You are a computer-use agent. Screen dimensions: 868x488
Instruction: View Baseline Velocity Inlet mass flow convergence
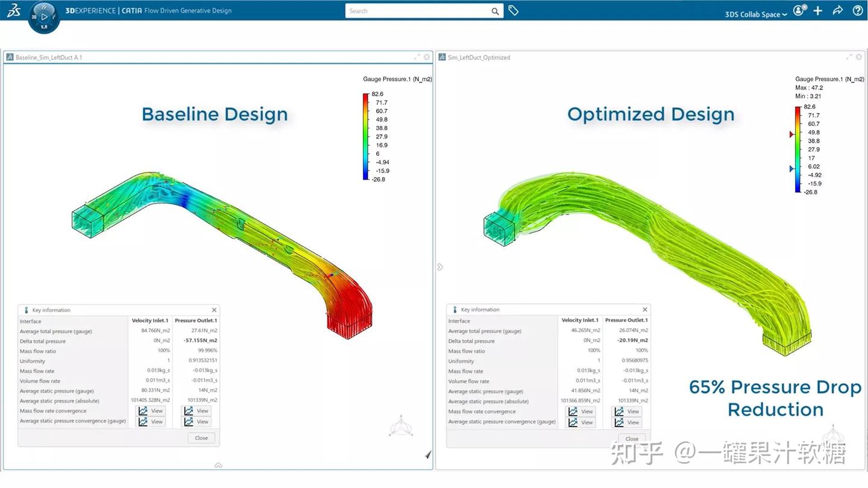click(x=151, y=411)
